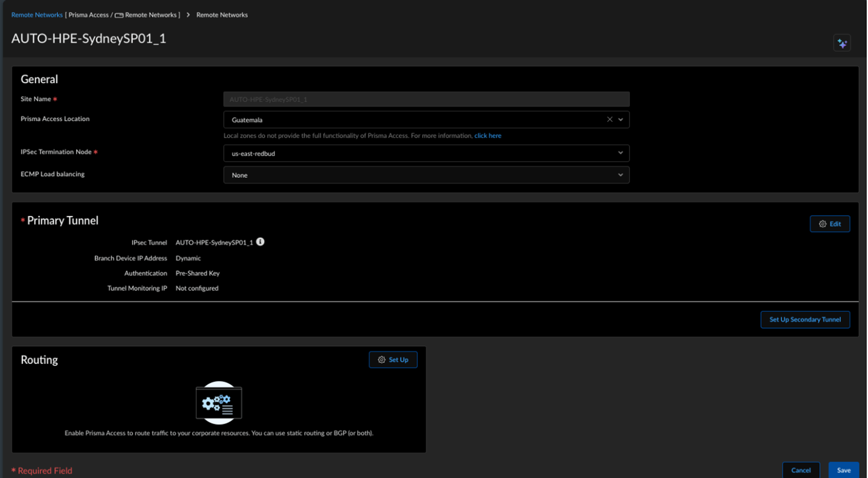Edit the Primary Tunnel settings
This screenshot has width=868, height=478.
point(830,224)
